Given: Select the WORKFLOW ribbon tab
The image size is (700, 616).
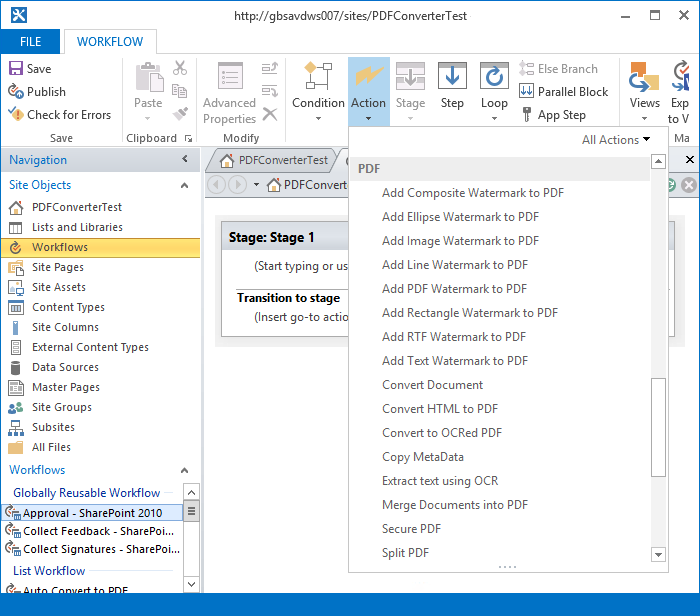Looking at the screenshot, I should tap(110, 42).
